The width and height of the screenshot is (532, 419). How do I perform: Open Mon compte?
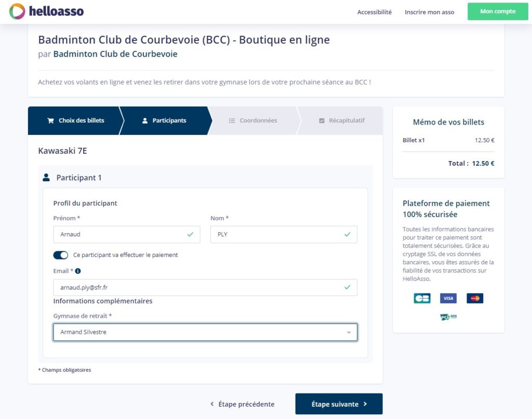point(498,11)
